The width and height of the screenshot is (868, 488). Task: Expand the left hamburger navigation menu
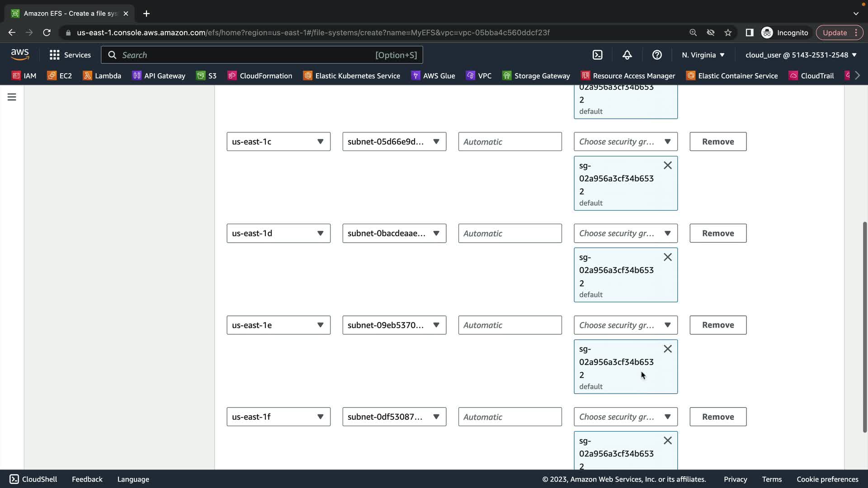point(12,97)
